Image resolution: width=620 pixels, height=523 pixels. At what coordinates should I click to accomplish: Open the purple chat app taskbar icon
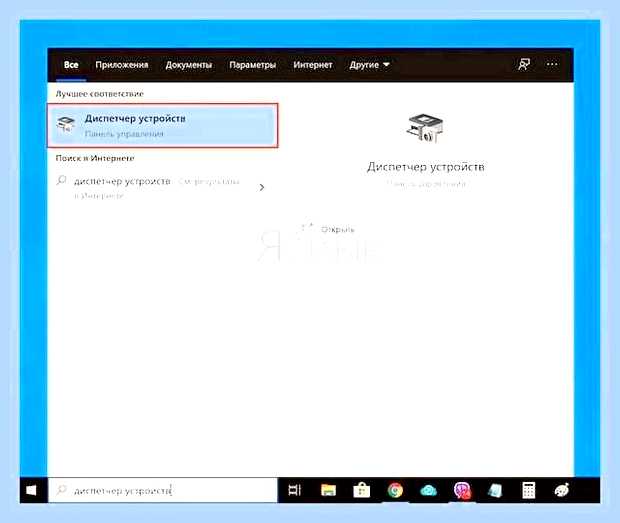[462, 491]
